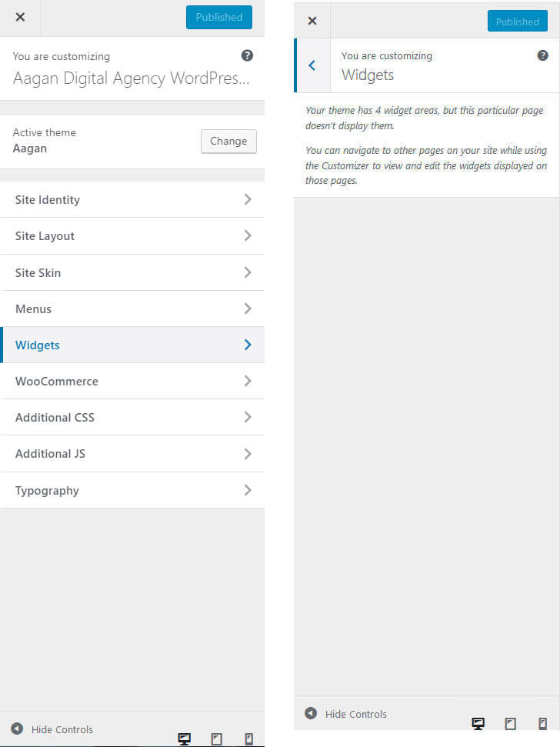Select desktop preview icon in the Widgets panel

(478, 724)
